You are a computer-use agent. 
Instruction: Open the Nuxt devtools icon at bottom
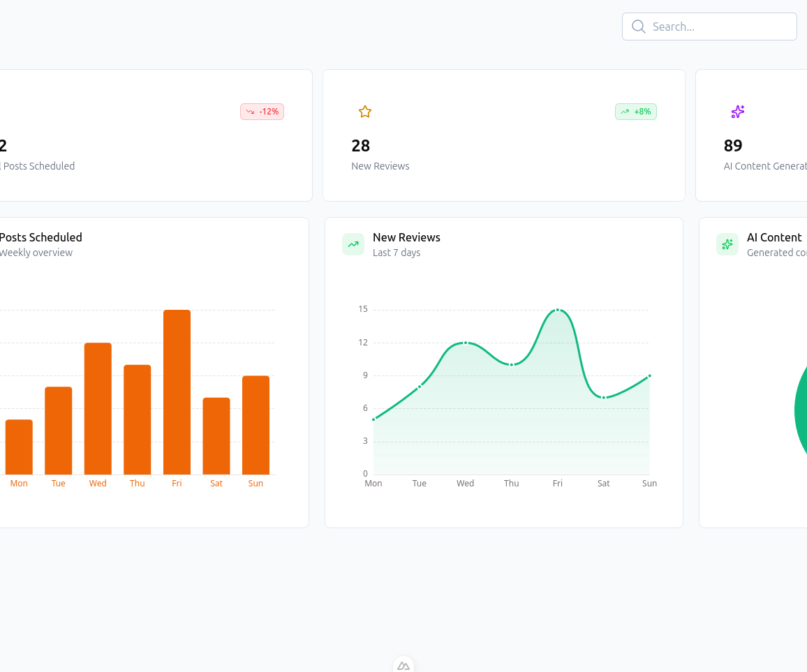pyautogui.click(x=403, y=665)
